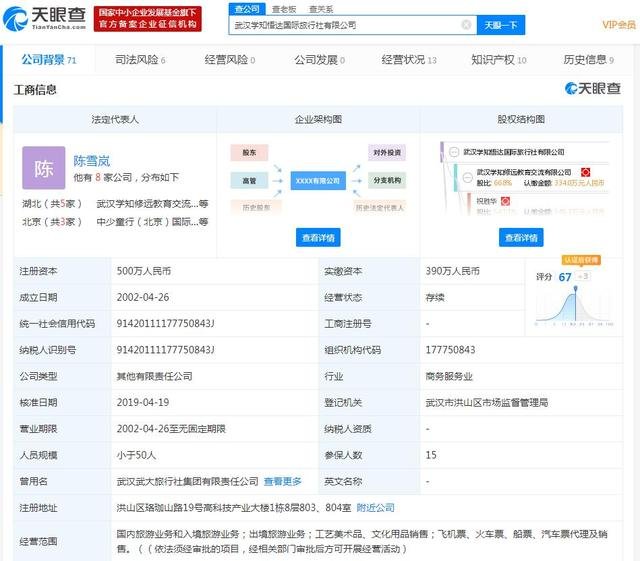Click 查看详情 under 企业架构图

tap(318, 237)
